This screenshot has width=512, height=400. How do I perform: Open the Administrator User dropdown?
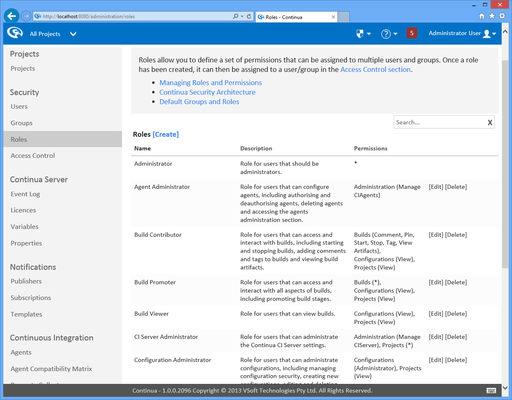(462, 33)
